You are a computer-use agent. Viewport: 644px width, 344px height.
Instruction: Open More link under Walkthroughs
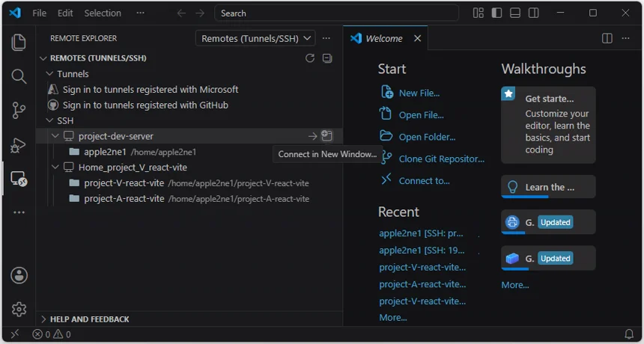(x=515, y=285)
